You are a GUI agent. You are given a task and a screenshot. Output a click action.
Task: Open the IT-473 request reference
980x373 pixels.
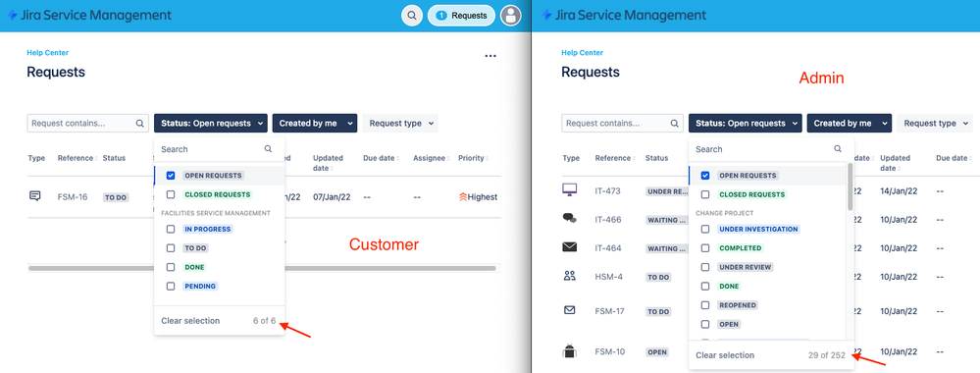(x=608, y=190)
